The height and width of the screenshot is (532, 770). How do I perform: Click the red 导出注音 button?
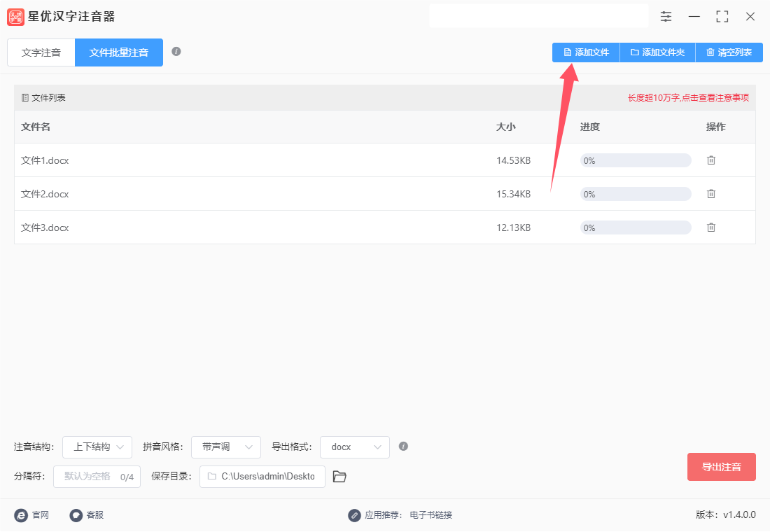[x=722, y=467]
